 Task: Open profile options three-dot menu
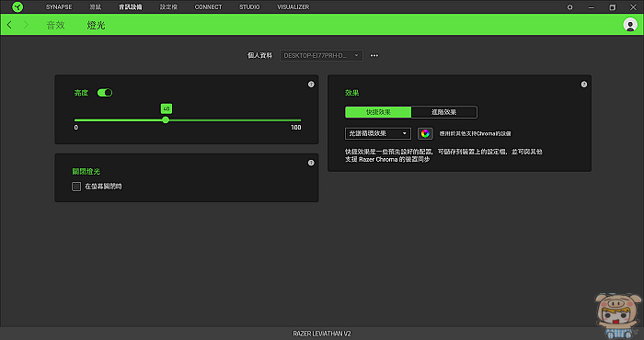(x=374, y=55)
